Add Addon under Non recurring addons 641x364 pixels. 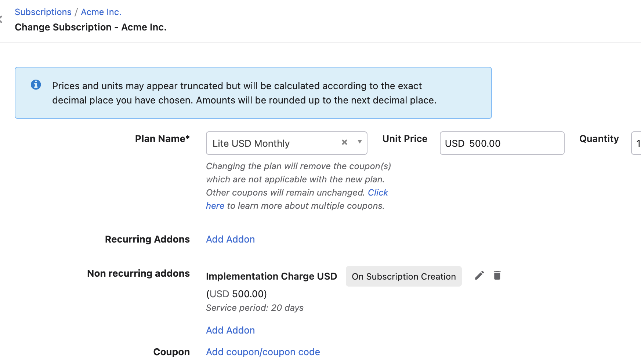click(x=230, y=330)
